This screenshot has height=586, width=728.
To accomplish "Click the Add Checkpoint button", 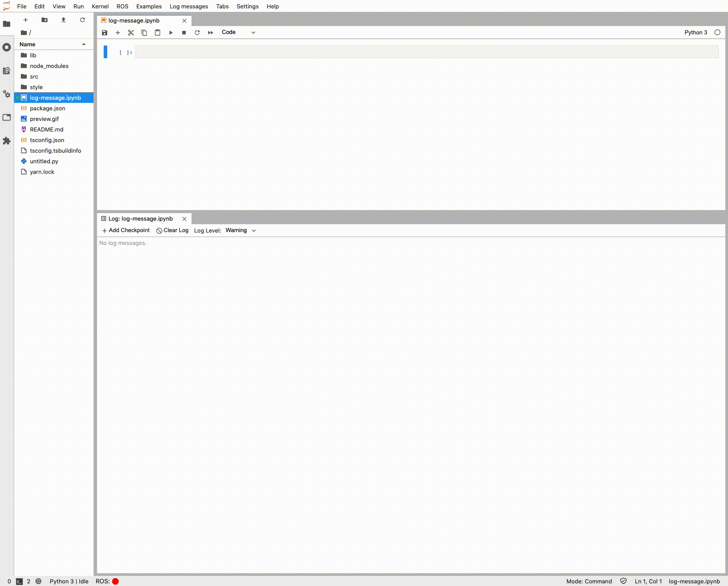I will (x=126, y=230).
